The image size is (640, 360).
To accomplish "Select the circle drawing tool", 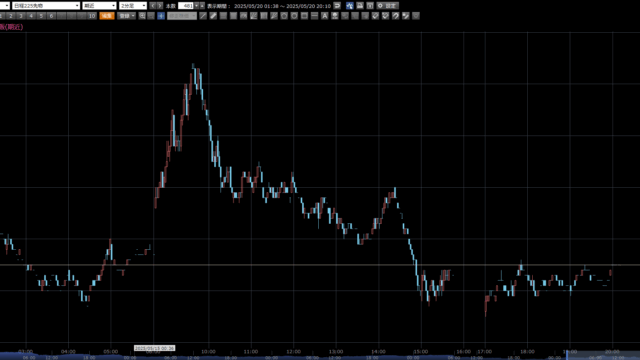I will (x=294, y=16).
